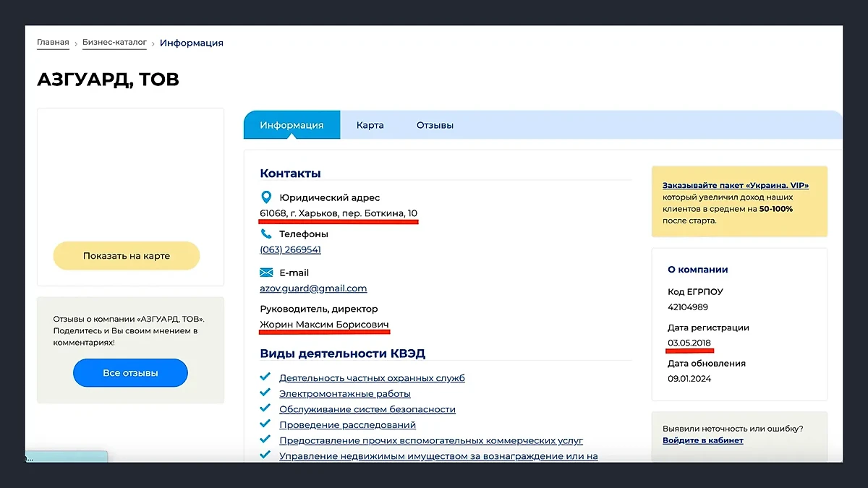Click the checkmark beside частных охранных служб
This screenshot has height=488, width=868.
coord(266,377)
